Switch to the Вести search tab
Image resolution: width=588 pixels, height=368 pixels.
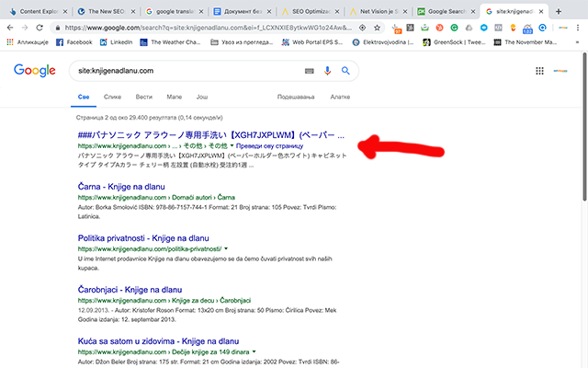[x=143, y=97]
